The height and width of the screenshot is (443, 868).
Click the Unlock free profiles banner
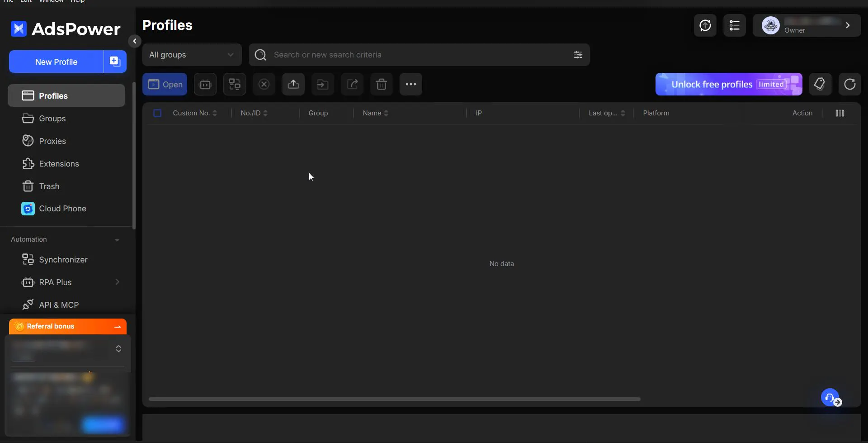(x=729, y=84)
